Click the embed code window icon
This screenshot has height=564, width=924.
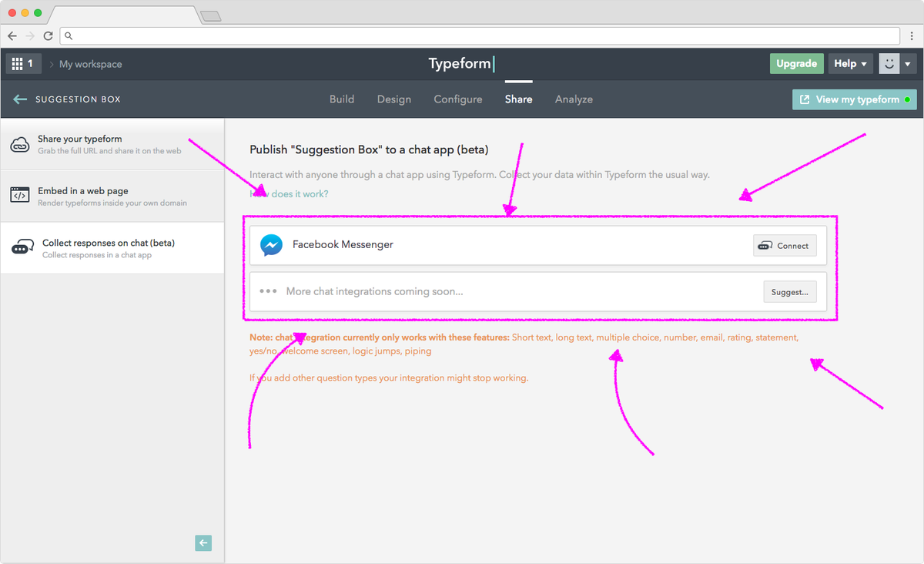(x=20, y=196)
